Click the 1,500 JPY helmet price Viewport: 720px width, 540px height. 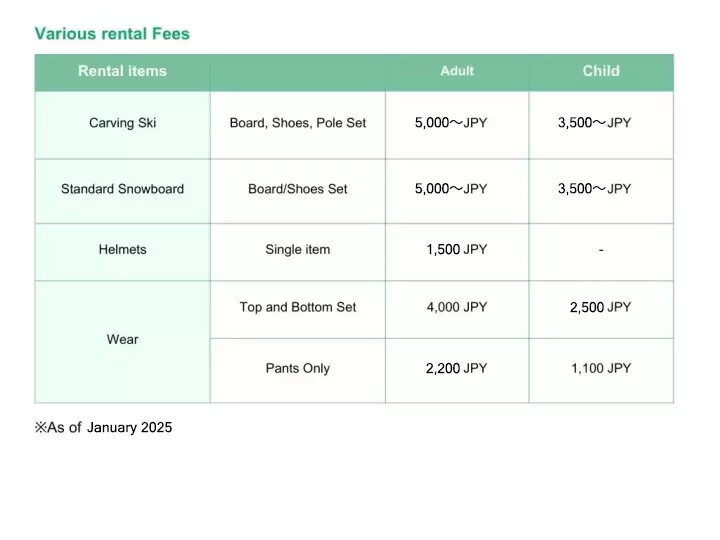[x=457, y=250]
